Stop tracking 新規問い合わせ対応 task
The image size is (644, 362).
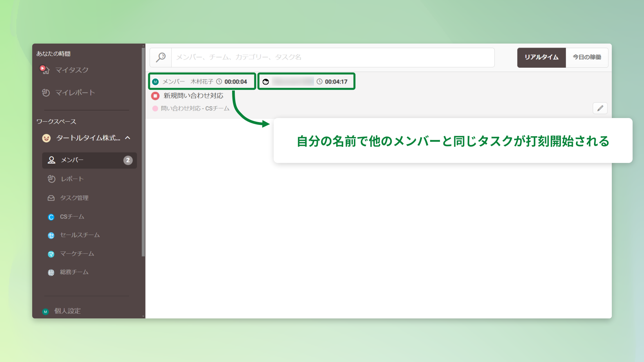point(155,96)
